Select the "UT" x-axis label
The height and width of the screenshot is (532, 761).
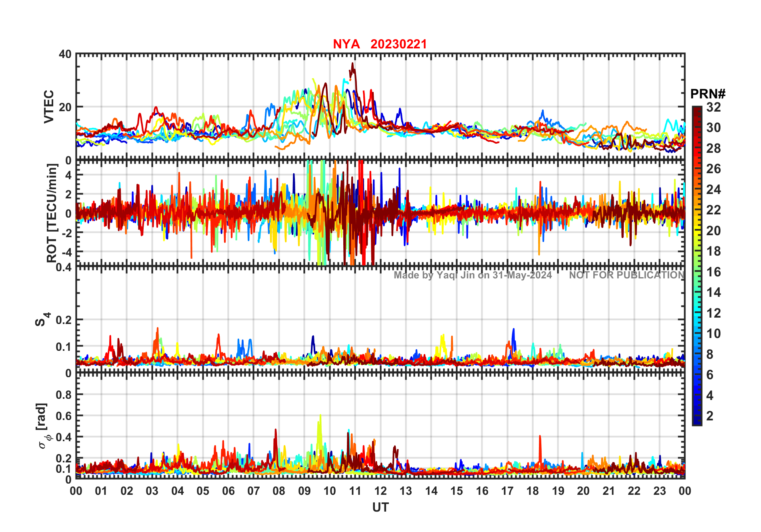(x=380, y=508)
